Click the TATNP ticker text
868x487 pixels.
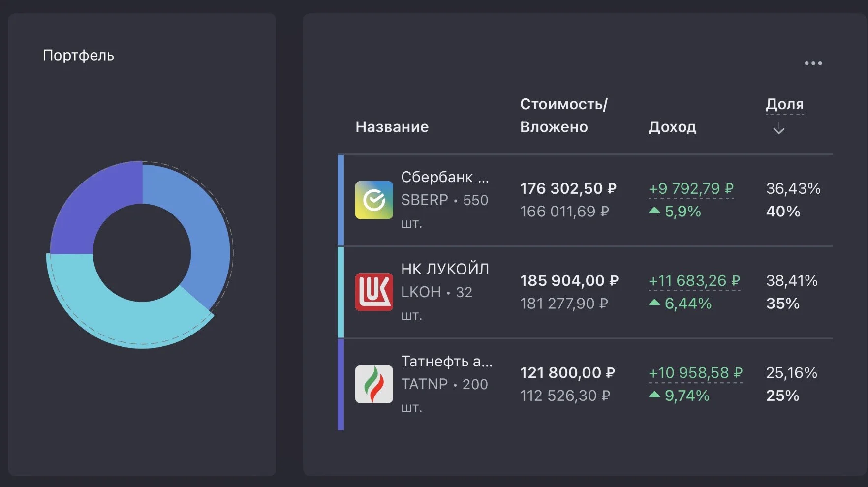(x=424, y=384)
